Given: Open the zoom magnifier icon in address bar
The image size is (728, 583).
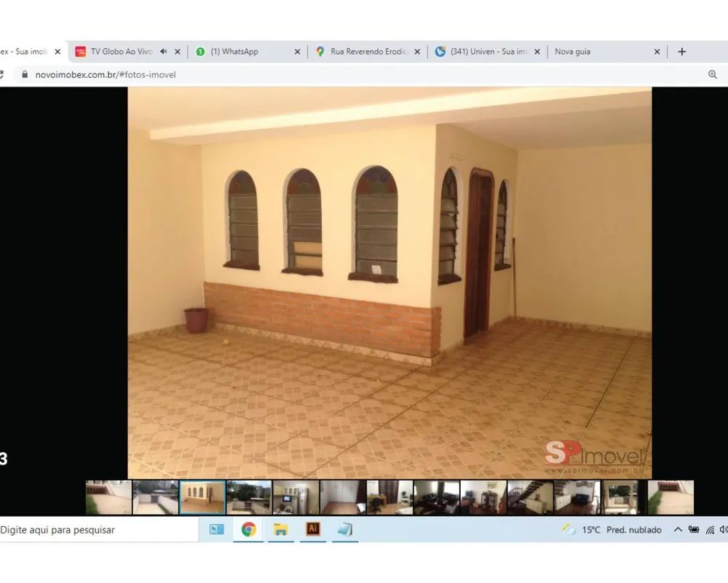Looking at the screenshot, I should pos(712,74).
